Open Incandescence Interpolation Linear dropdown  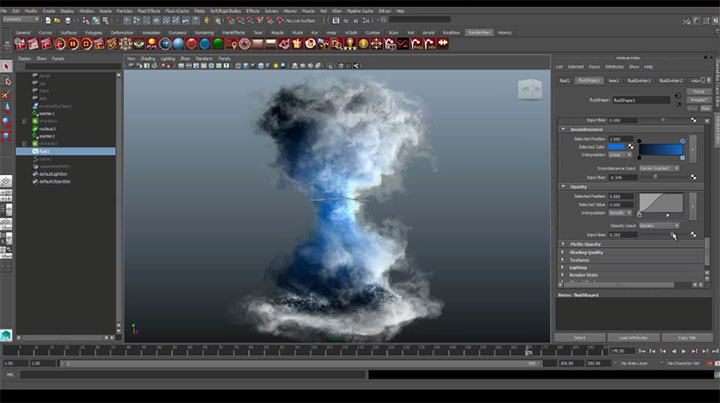[x=621, y=155]
